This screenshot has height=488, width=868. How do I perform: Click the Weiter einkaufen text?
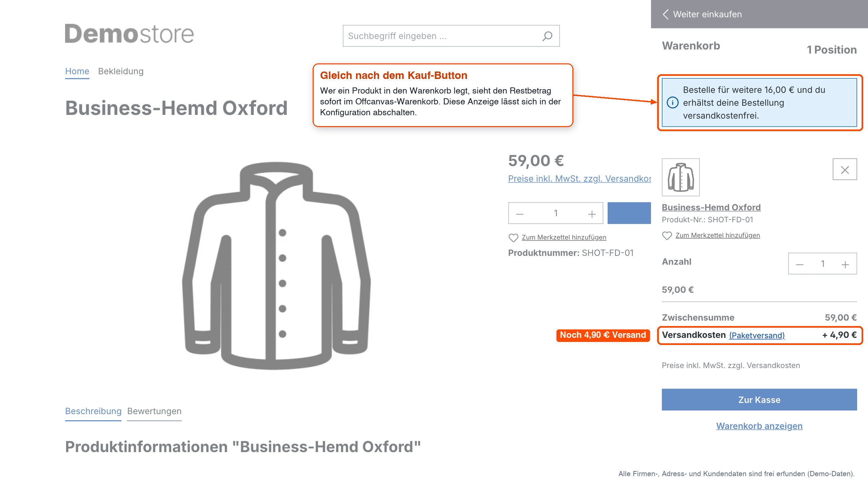point(707,14)
